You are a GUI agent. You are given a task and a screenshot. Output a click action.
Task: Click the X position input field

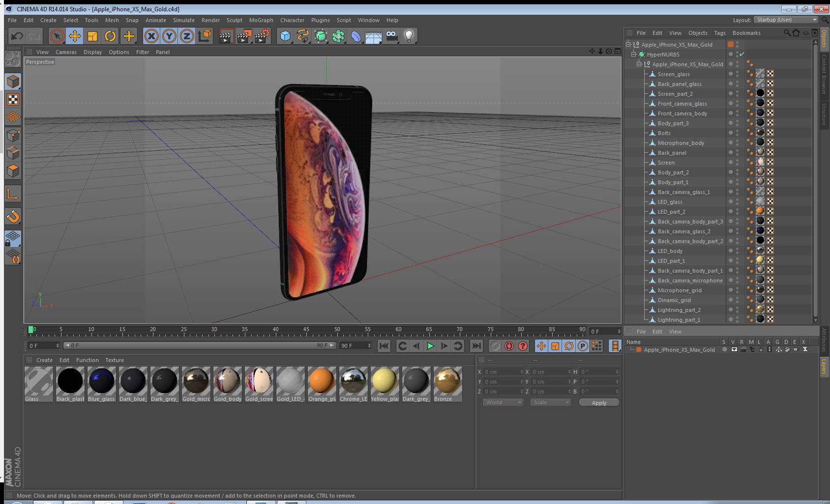pos(504,372)
